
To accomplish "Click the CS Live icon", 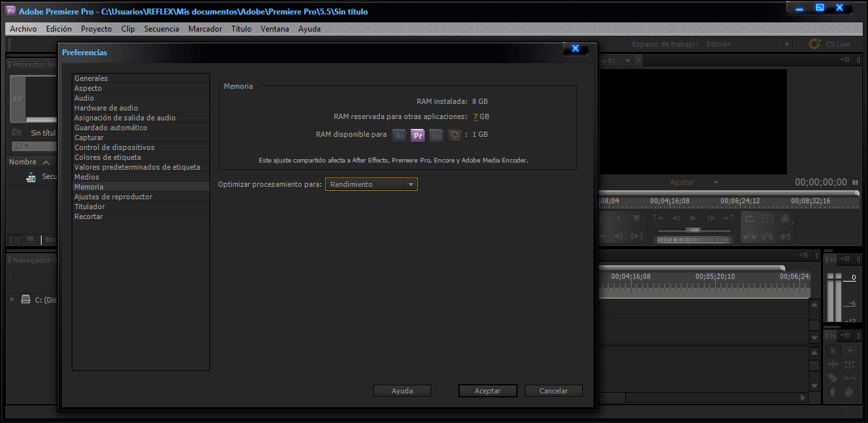I will tap(815, 44).
